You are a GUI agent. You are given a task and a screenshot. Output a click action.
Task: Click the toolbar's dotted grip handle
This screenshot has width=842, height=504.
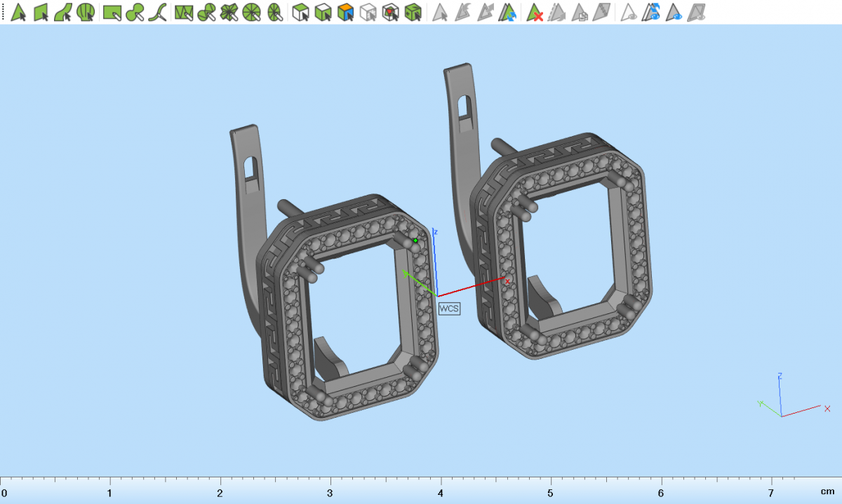click(x=4, y=12)
